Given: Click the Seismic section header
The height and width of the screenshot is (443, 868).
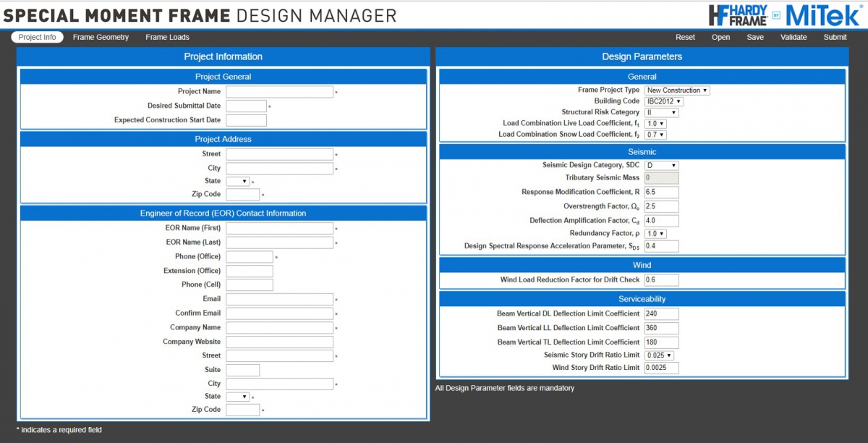Looking at the screenshot, I should [x=642, y=152].
